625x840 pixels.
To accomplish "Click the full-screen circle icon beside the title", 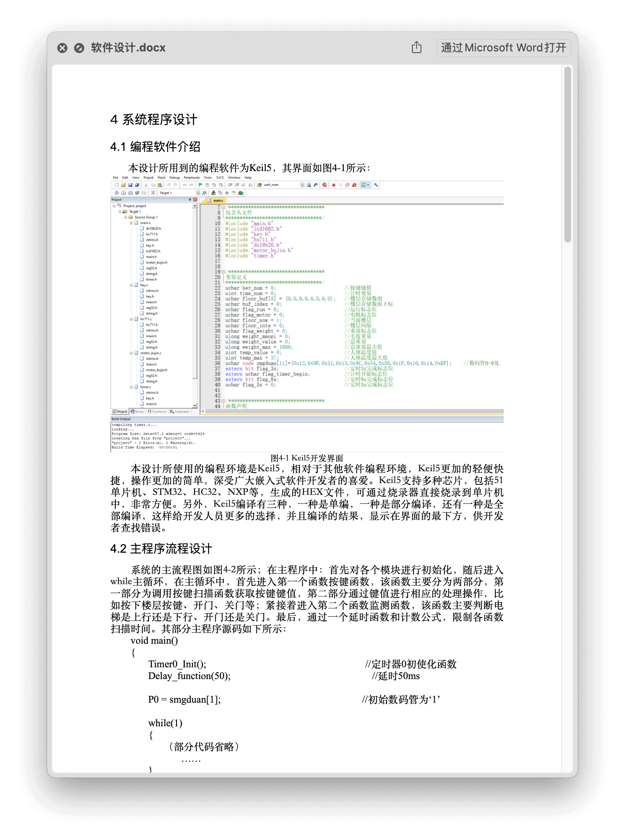I will tap(79, 48).
